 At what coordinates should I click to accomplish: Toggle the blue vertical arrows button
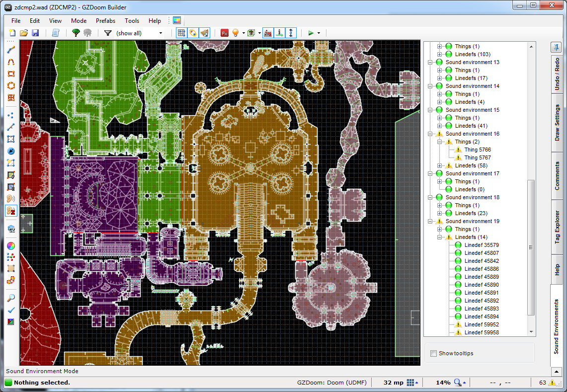291,33
